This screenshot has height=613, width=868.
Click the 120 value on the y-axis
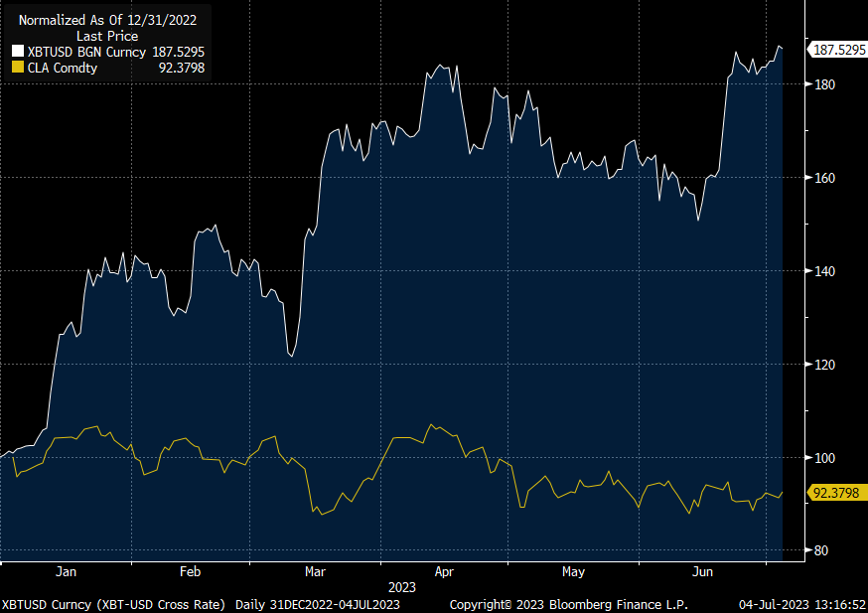tap(824, 365)
